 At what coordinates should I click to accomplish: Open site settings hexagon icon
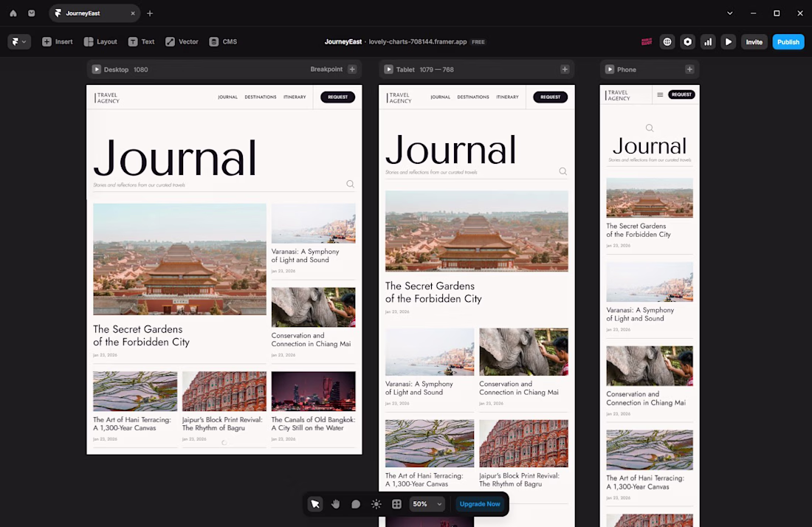[688, 42]
